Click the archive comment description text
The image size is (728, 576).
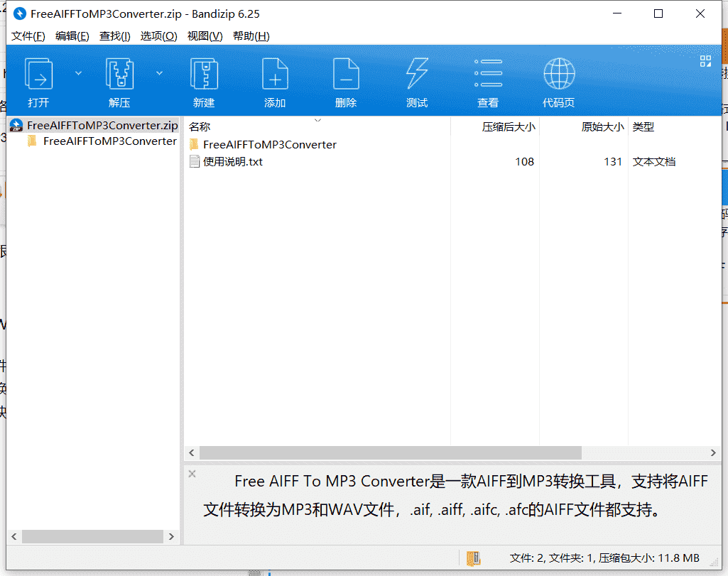point(455,495)
